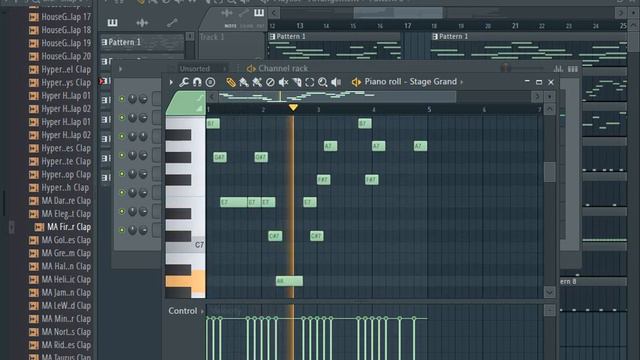Toggle the graph editor icon in Channel rack
This screenshot has width=640, height=360.
[558, 69]
